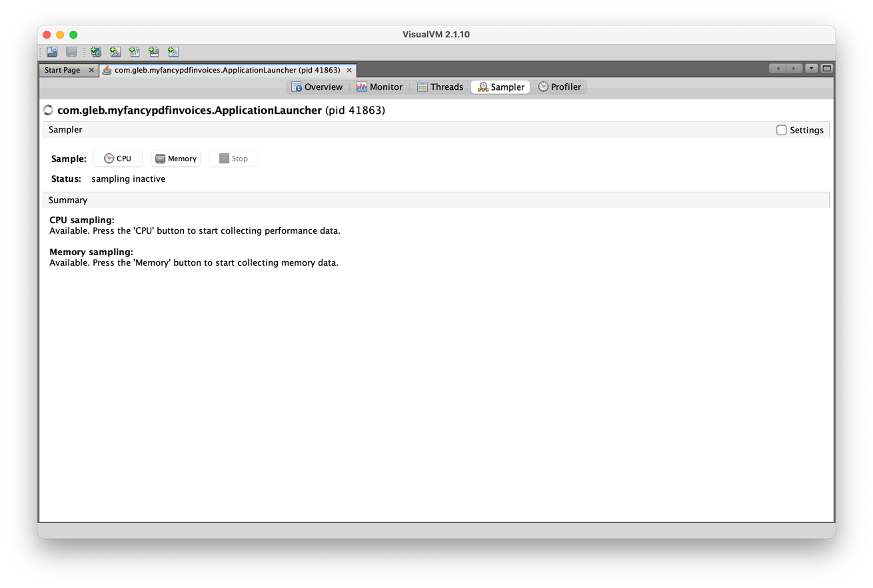Open the document list dropdown arrow

click(x=811, y=69)
